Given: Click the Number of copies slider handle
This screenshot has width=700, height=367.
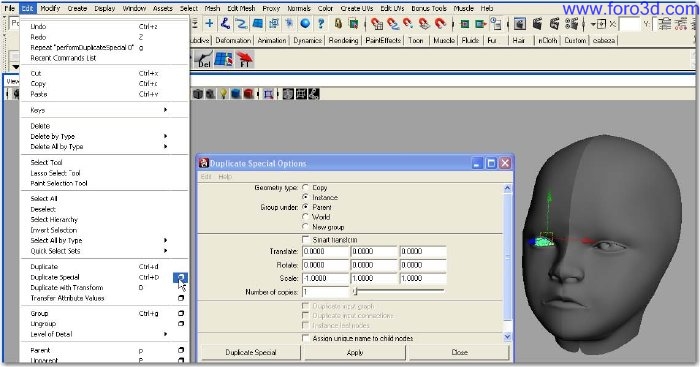Looking at the screenshot, I should click(355, 291).
